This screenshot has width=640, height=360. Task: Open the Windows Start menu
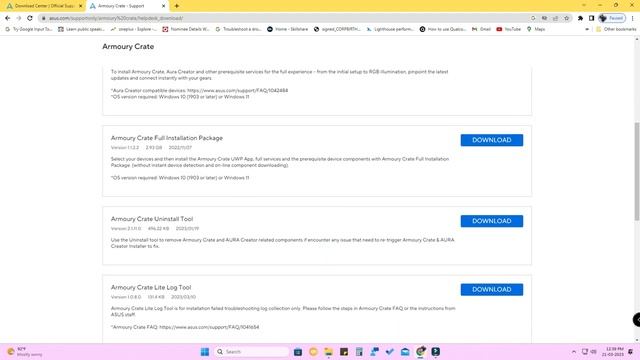205,351
